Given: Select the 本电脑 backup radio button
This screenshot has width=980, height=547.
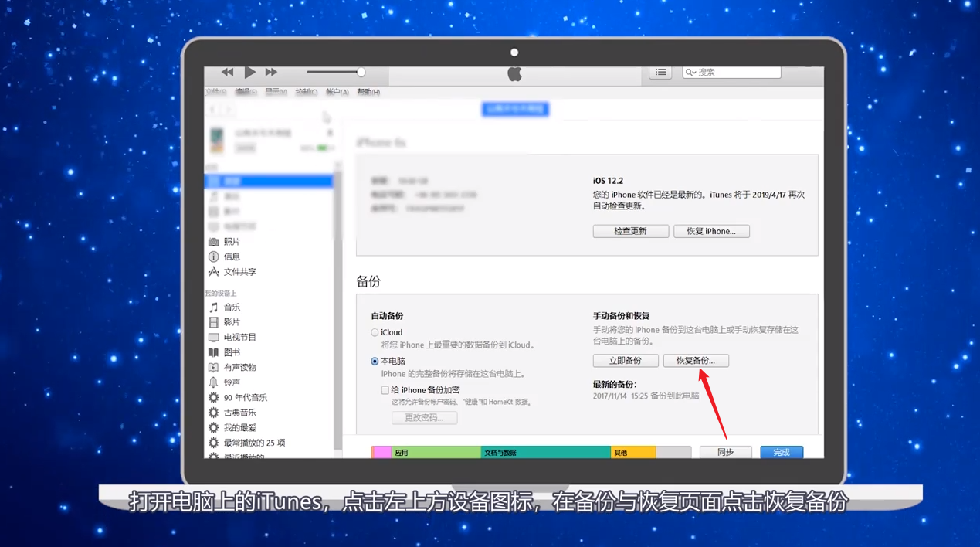Looking at the screenshot, I should click(375, 362).
